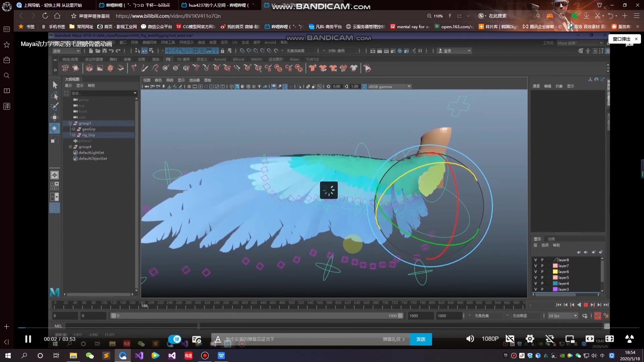Open the browser hamburger main menu
The width and height of the screenshot is (644, 362).
click(x=636, y=16)
